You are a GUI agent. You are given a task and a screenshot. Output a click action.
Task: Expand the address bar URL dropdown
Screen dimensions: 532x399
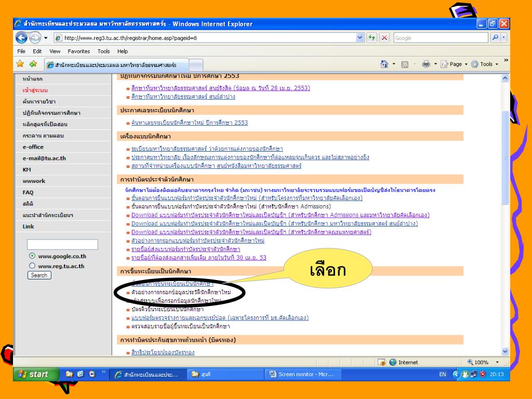(360, 37)
